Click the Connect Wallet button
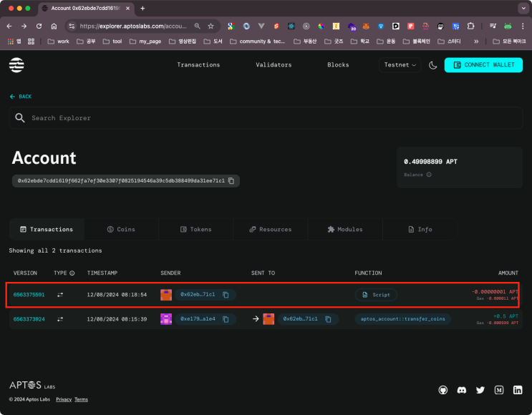Image resolution: width=532 pixels, height=415 pixels. click(x=483, y=65)
